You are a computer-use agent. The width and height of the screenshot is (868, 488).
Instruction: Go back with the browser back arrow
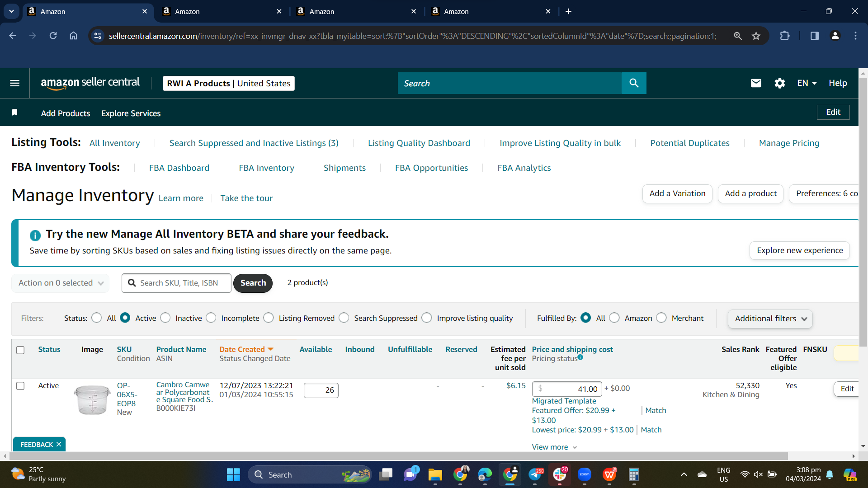[x=13, y=36]
